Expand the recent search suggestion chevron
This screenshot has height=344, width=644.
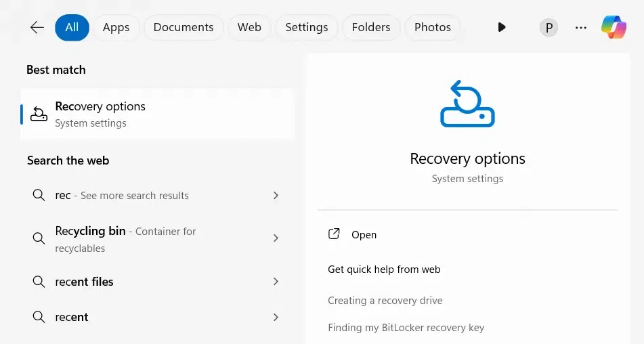point(276,317)
